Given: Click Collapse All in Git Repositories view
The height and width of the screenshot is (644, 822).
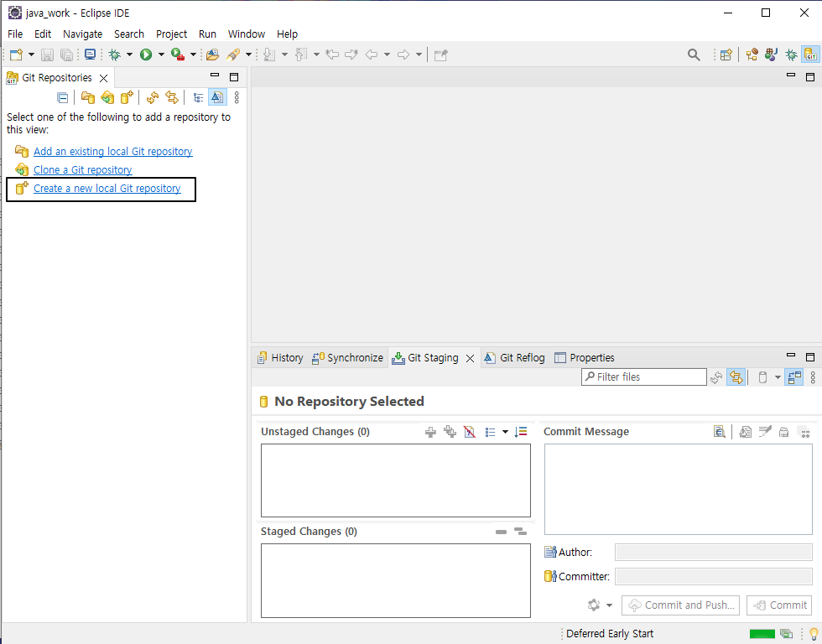Looking at the screenshot, I should [x=62, y=97].
